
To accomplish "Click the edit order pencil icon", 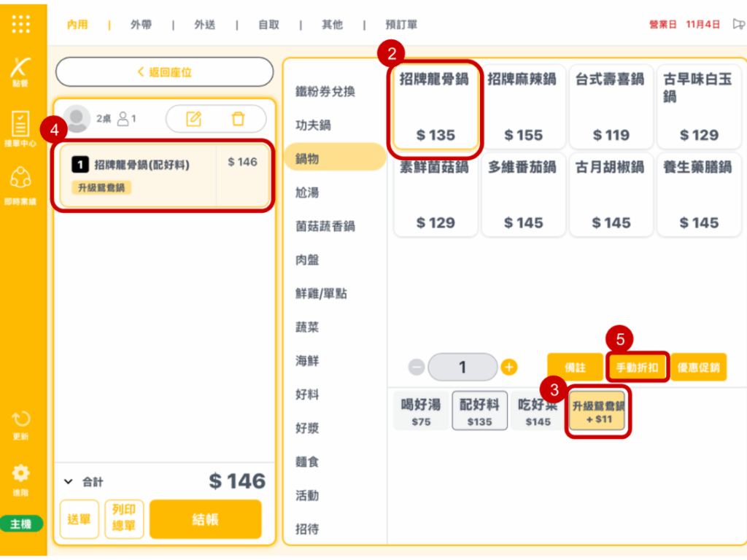I will point(193,119).
